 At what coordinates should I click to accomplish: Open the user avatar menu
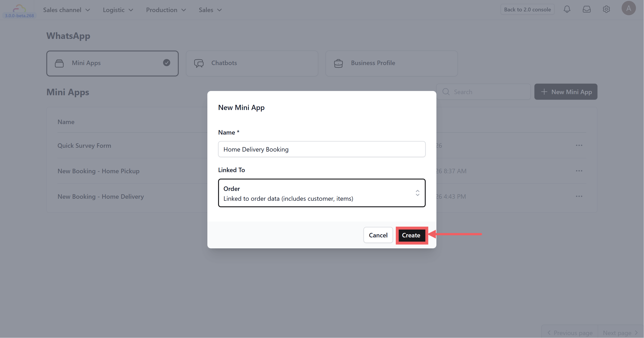(x=629, y=8)
